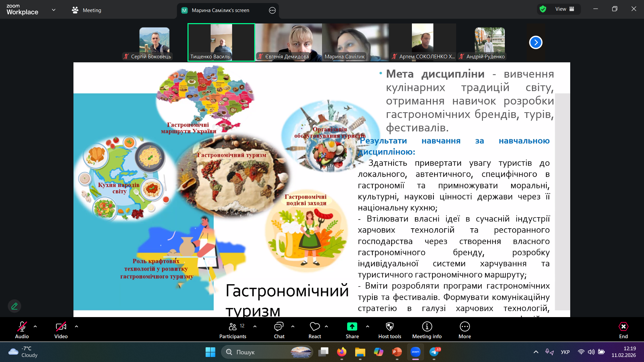The image size is (644, 362).
Task: Click the annotation pencil icon
Action: (14, 306)
